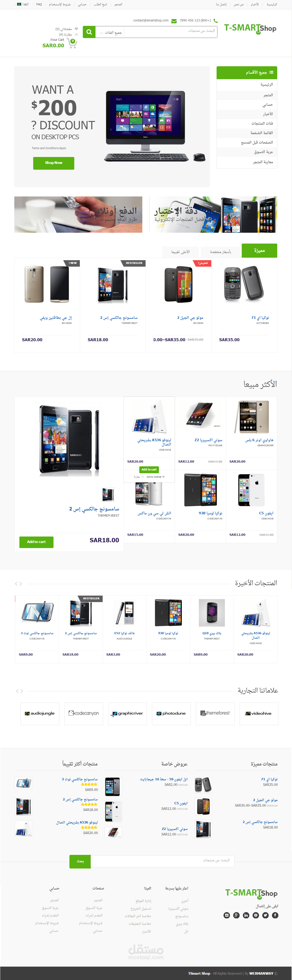The height and width of the screenshot is (980, 292).
Task: Open the Twitter icon in footer
Action: (265, 915)
